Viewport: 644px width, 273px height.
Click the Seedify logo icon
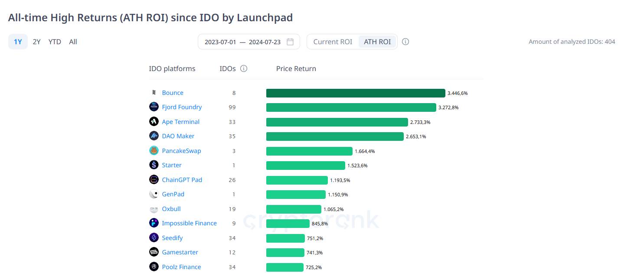[154, 238]
